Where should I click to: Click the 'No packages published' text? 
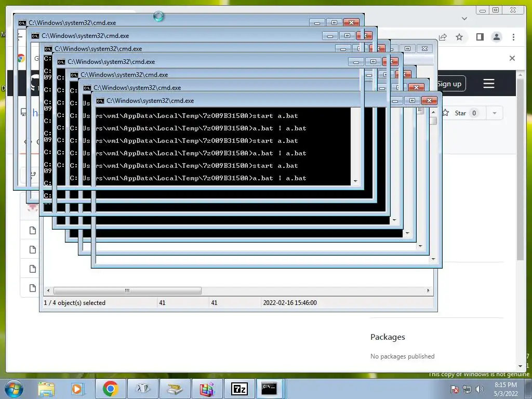(x=403, y=356)
